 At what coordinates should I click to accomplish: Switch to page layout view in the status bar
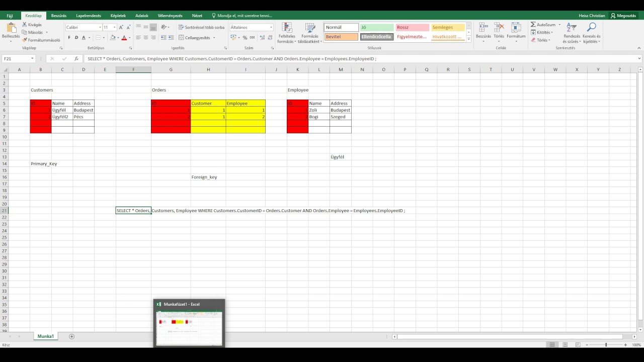click(x=564, y=345)
